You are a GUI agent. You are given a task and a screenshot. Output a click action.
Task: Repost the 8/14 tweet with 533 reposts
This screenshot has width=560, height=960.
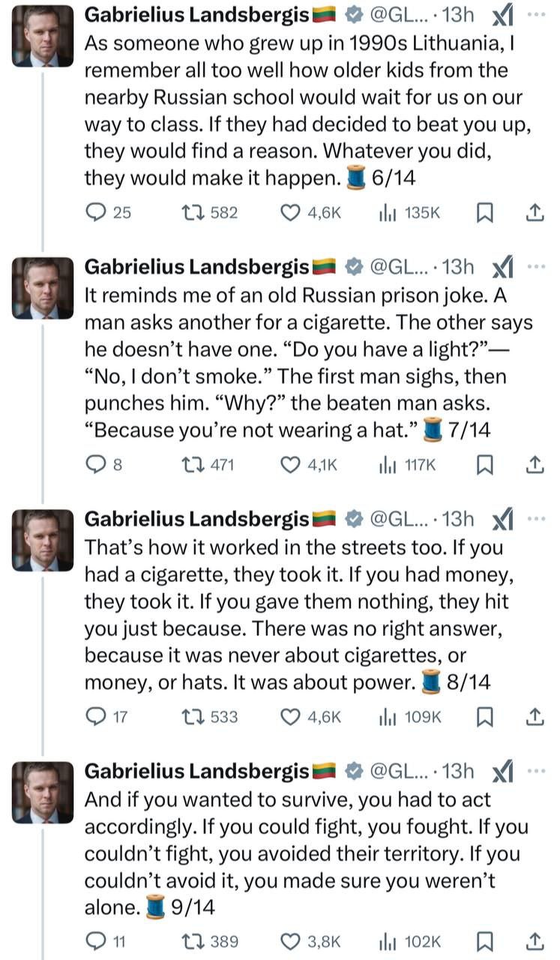point(193,717)
